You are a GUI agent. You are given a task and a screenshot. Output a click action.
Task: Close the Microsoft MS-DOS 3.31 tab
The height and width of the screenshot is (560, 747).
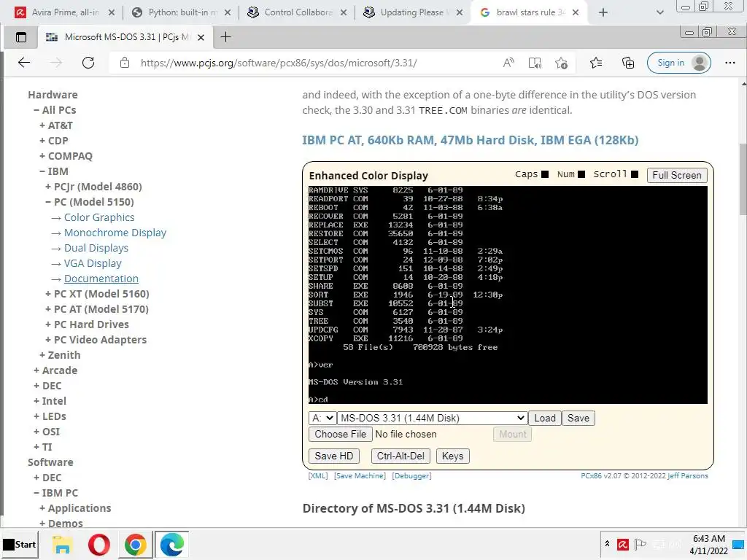[201, 37]
